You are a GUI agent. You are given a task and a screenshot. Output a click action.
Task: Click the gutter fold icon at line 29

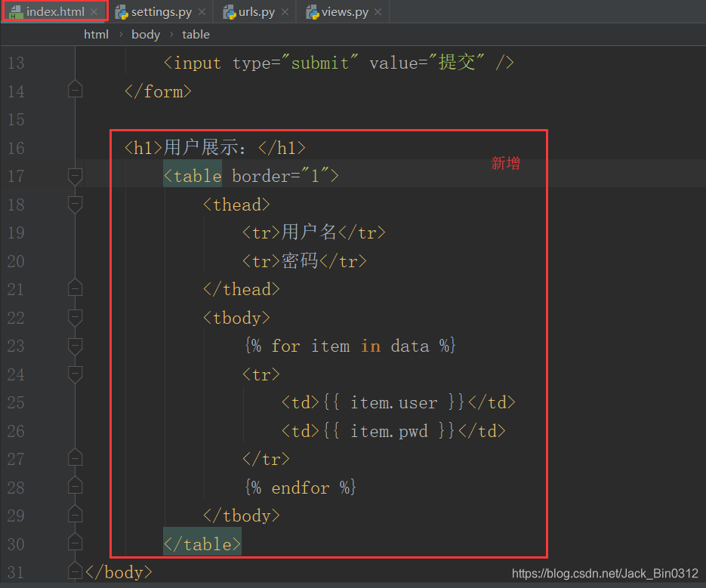75,515
